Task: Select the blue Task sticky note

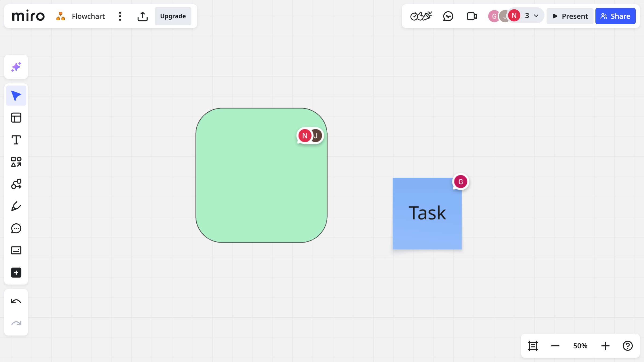Action: coord(427,214)
